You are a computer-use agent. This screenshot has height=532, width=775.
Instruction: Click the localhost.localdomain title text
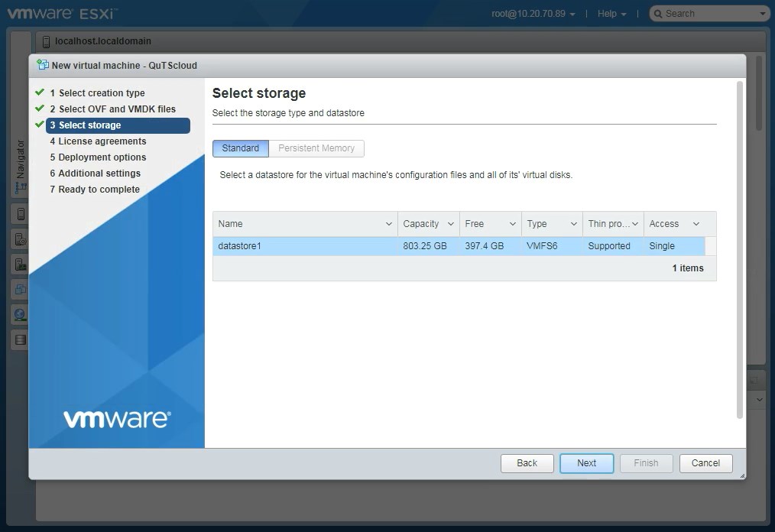[103, 41]
